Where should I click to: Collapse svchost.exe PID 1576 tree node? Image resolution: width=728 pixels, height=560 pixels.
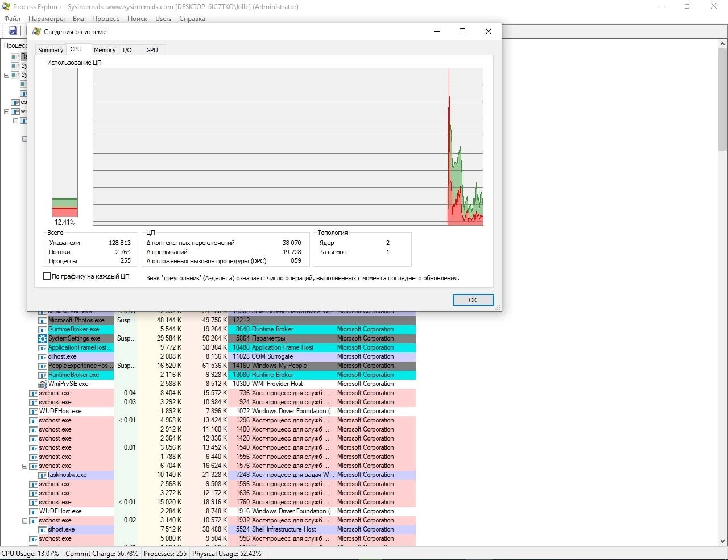coord(24,466)
